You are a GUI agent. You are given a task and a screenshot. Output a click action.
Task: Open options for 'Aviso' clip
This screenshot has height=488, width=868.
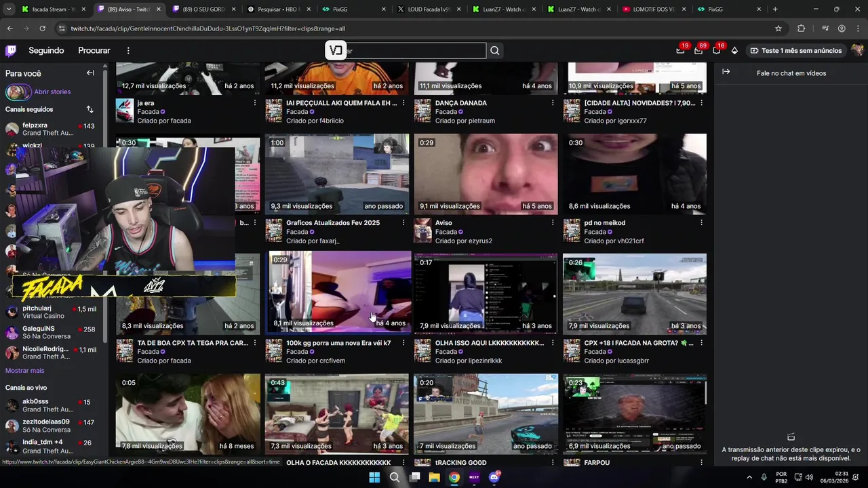click(553, 222)
